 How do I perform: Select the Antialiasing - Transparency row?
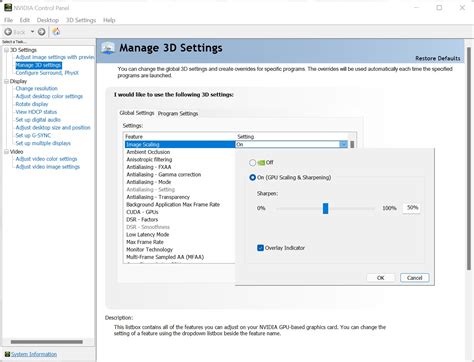click(x=180, y=197)
